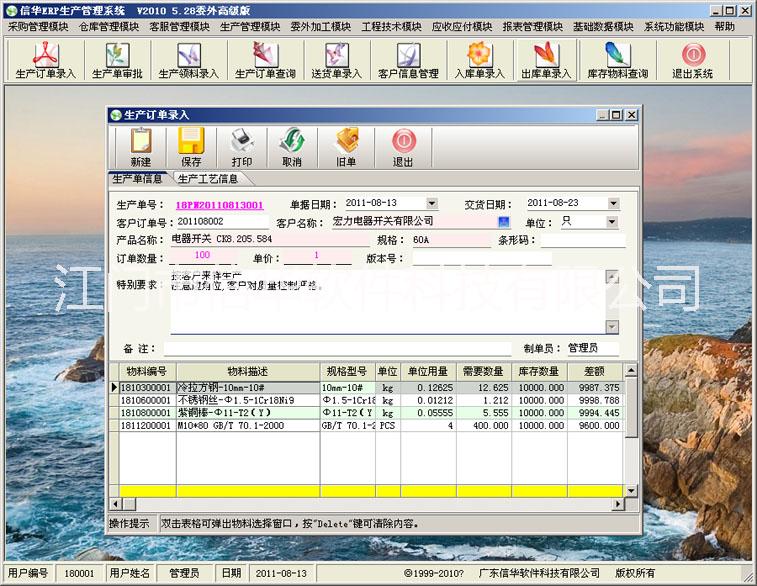Screen dimensions: 757x586
Task: Open 系统功能模块 menu
Action: (x=674, y=27)
